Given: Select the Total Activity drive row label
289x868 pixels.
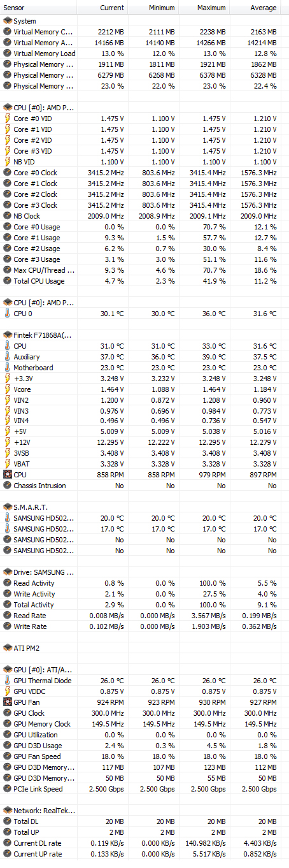Looking at the screenshot, I should 34,605.
